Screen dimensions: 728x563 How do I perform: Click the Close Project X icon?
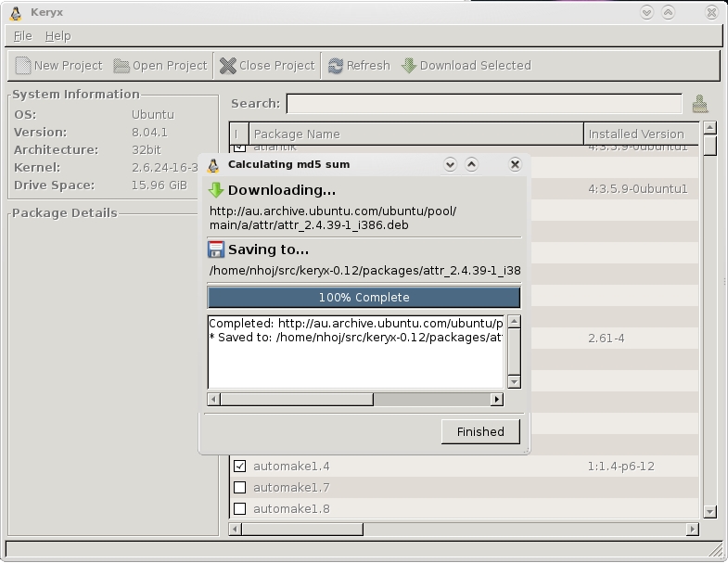click(228, 66)
